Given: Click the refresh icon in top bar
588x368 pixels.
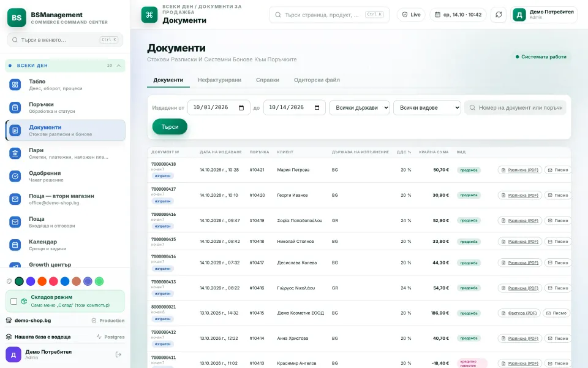Looking at the screenshot, I should 499,15.
